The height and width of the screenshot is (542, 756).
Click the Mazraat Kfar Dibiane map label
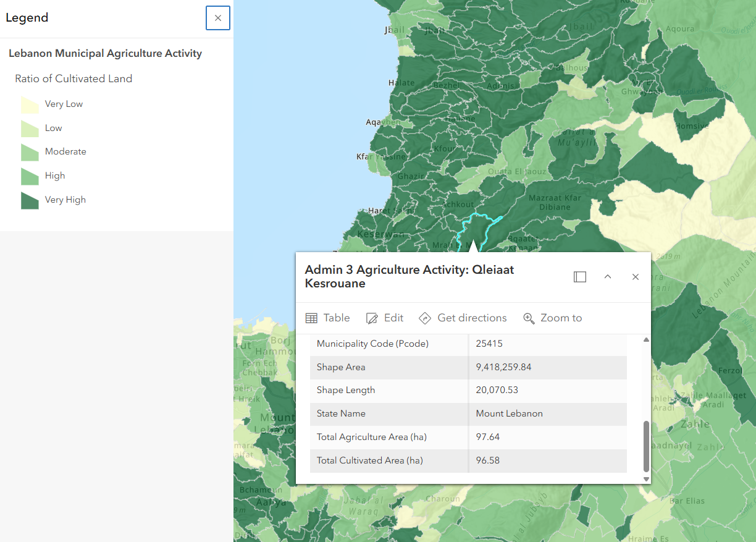coord(555,202)
